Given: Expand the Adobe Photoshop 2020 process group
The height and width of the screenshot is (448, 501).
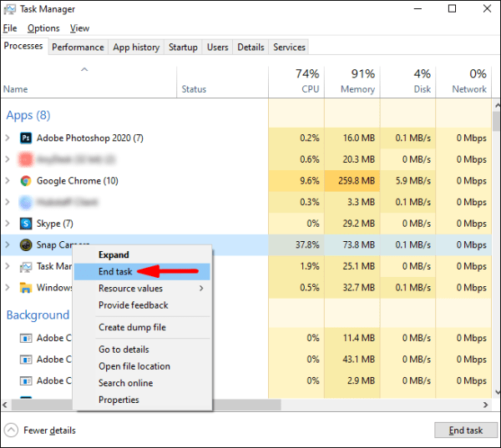Looking at the screenshot, I should point(8,138).
